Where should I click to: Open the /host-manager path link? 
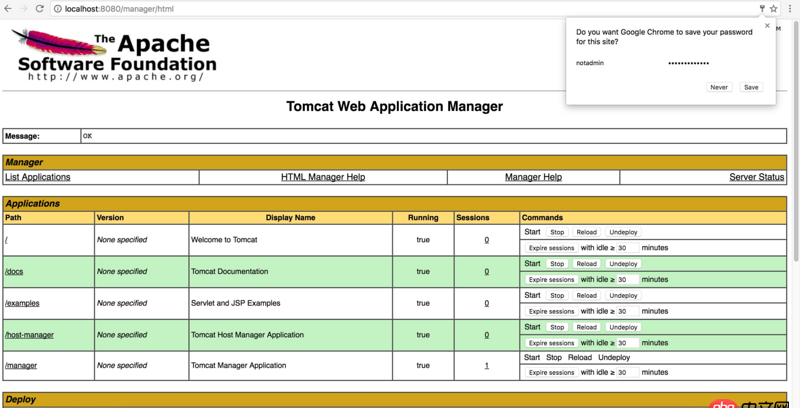[29, 335]
